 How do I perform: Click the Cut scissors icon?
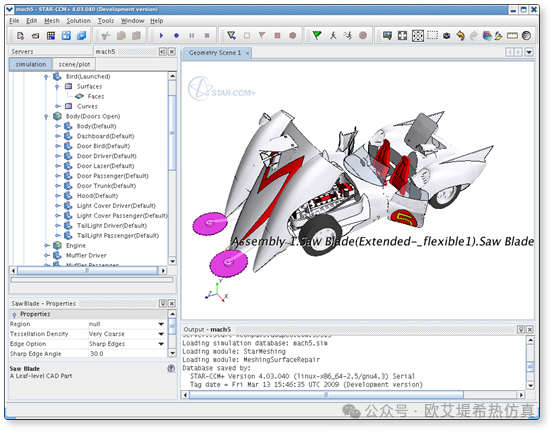(105, 36)
